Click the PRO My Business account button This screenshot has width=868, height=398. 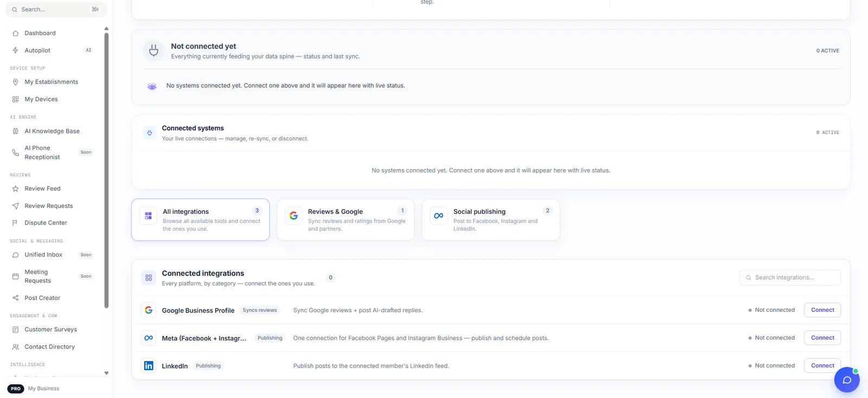[34, 389]
